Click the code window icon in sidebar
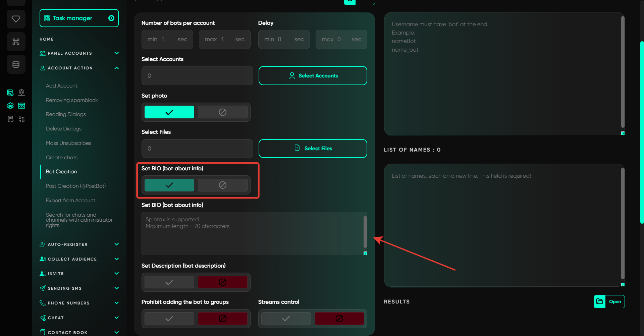The height and width of the screenshot is (336, 644). click(x=21, y=106)
